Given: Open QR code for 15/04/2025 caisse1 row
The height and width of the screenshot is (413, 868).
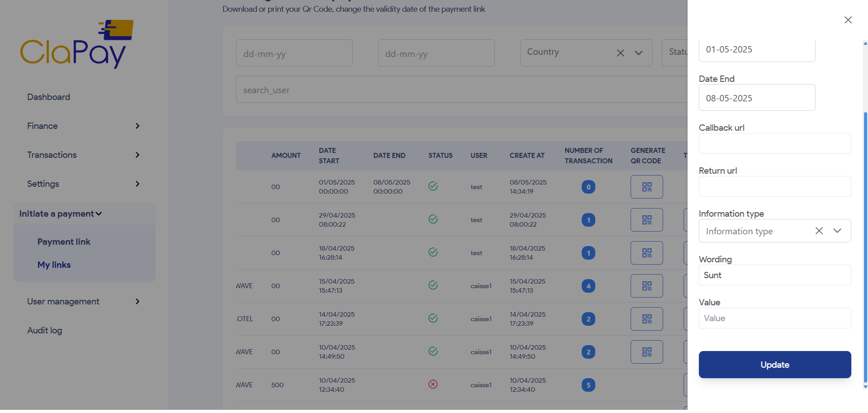Looking at the screenshot, I should pyautogui.click(x=646, y=286).
